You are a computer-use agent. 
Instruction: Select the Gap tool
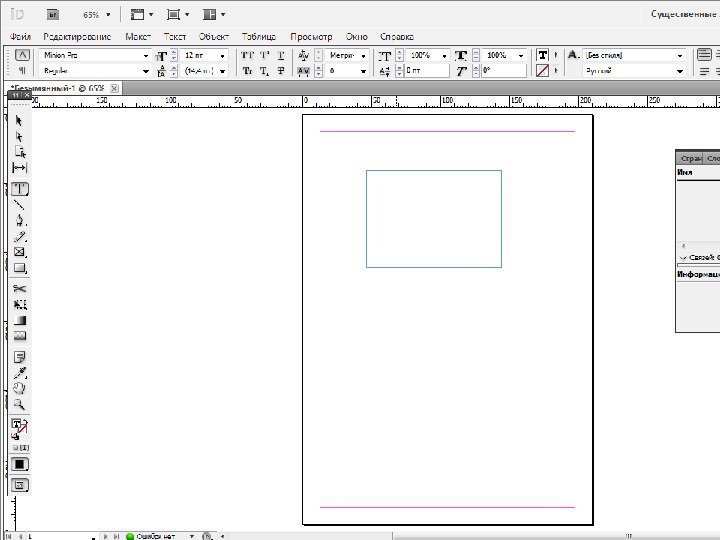pos(19,168)
